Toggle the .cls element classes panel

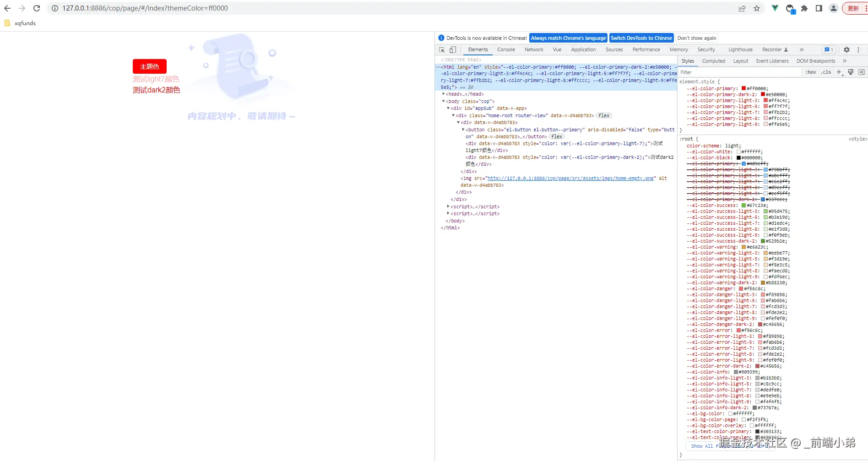[x=826, y=72]
